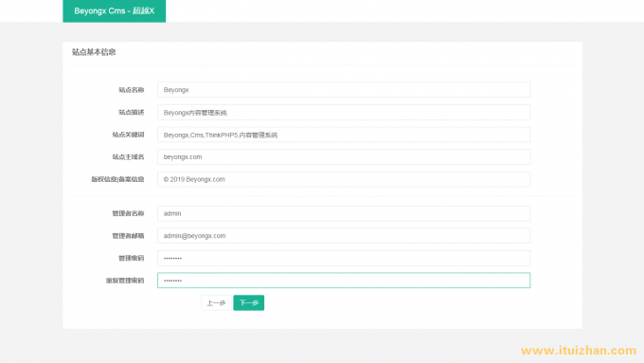Image resolution: width=644 pixels, height=363 pixels.
Task: Click the 版权信息|备案信息 label
Action: tap(117, 179)
